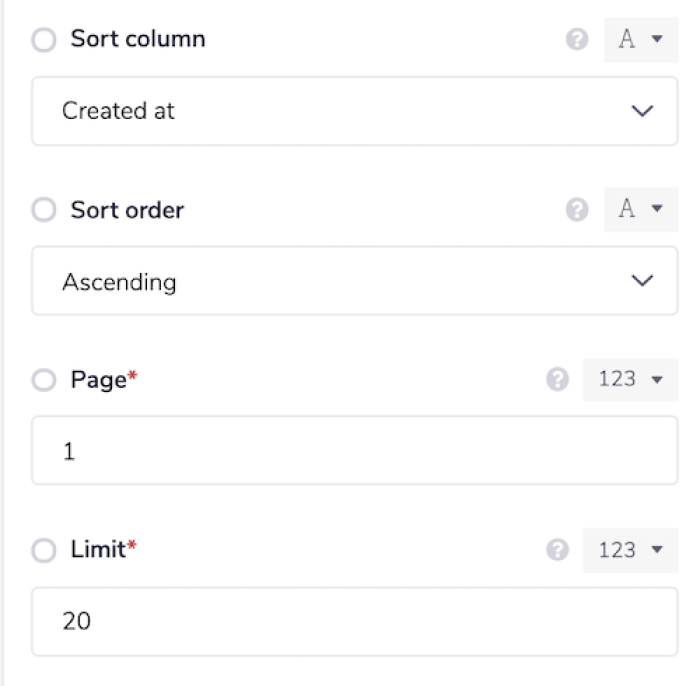Click the Limit field label
This screenshot has height=686, width=700.
(x=98, y=550)
